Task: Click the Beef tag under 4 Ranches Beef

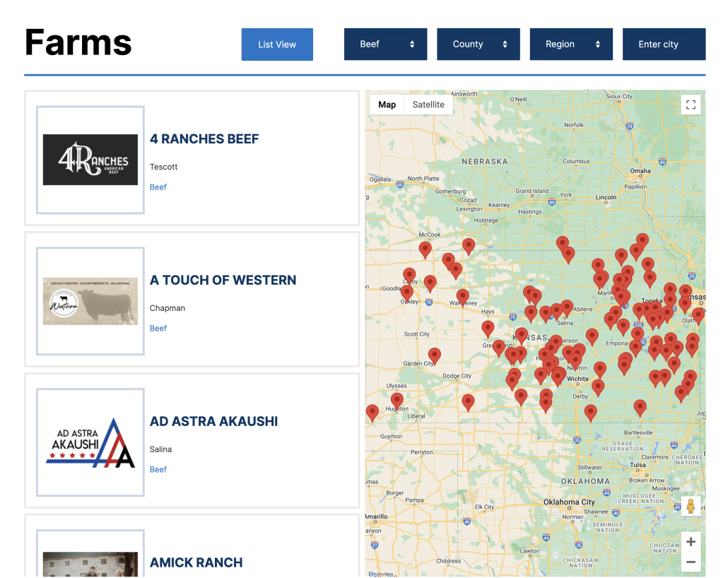Action: [x=158, y=187]
